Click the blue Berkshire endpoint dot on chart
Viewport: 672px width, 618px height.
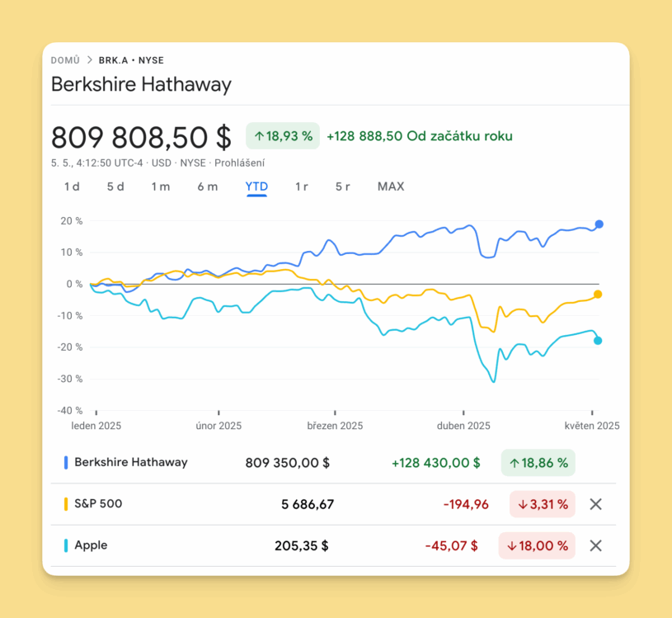[x=599, y=224]
